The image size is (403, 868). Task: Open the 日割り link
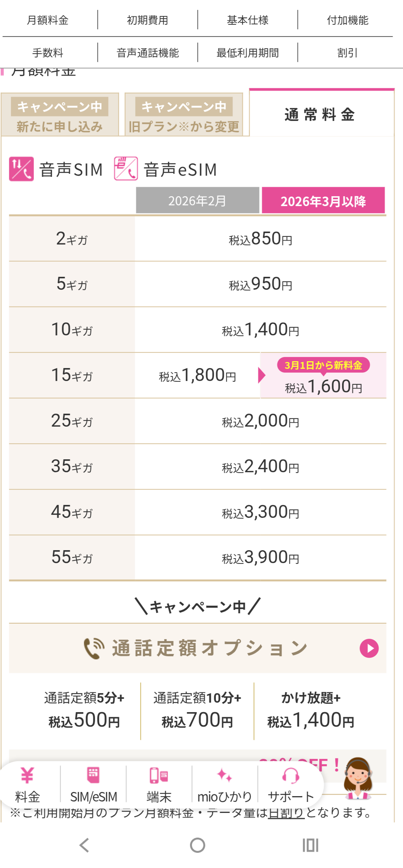click(x=286, y=812)
